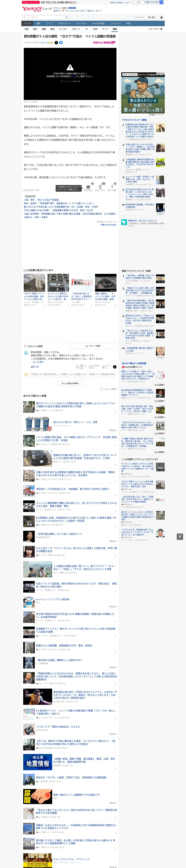
Task: Report the article via 記事に関する報告
Action: [31, 190]
